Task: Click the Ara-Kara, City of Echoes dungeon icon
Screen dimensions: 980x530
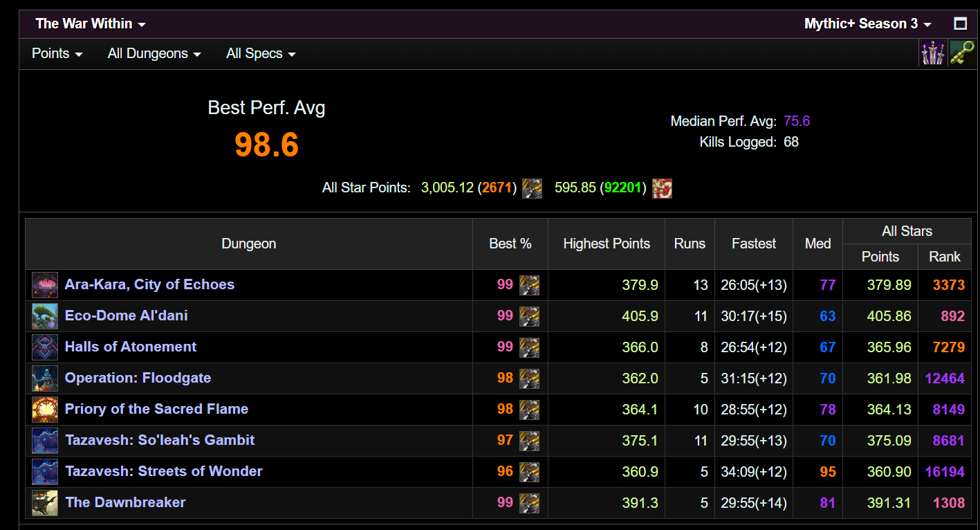Action: 45,285
